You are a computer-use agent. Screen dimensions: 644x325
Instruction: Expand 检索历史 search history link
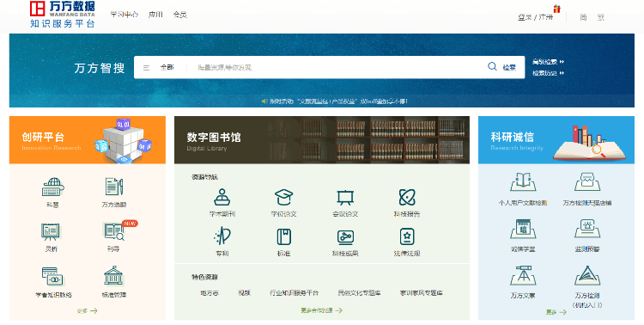pos(549,73)
